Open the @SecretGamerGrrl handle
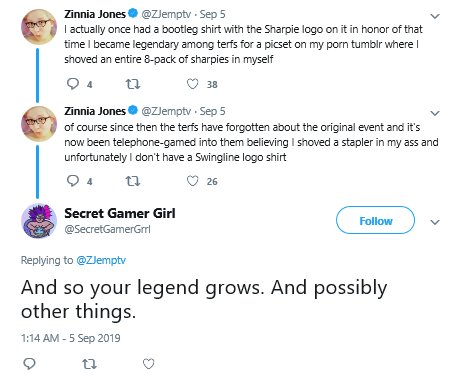This screenshot has width=460, height=380. click(107, 229)
